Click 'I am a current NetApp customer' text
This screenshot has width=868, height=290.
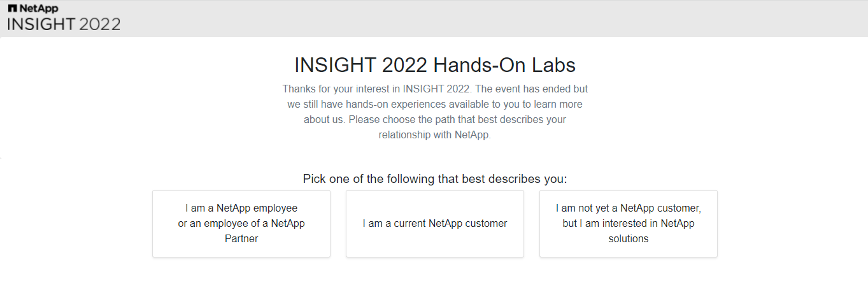coord(435,224)
